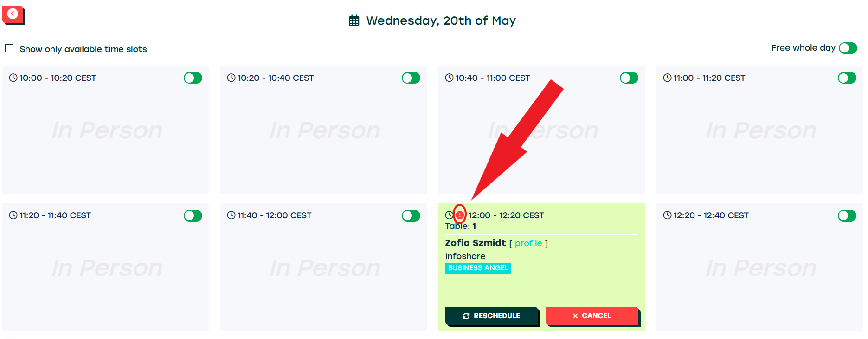The image size is (868, 339).
Task: Reschedule the meeting with Zofia Szmidt
Action: [x=491, y=316]
